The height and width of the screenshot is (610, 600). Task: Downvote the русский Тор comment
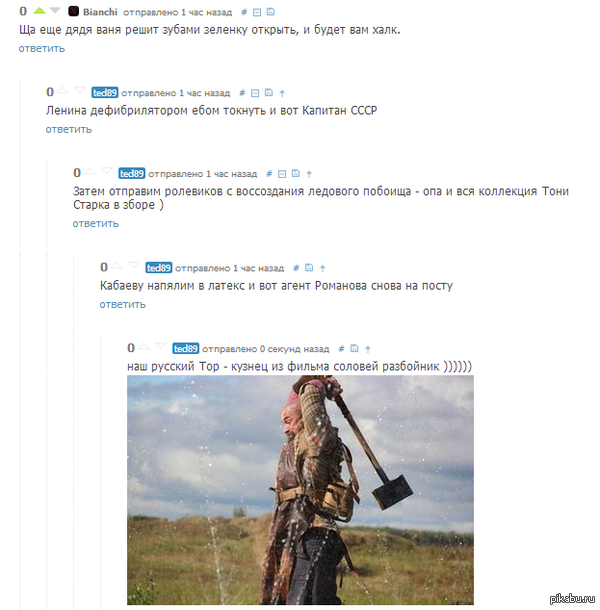[160, 347]
